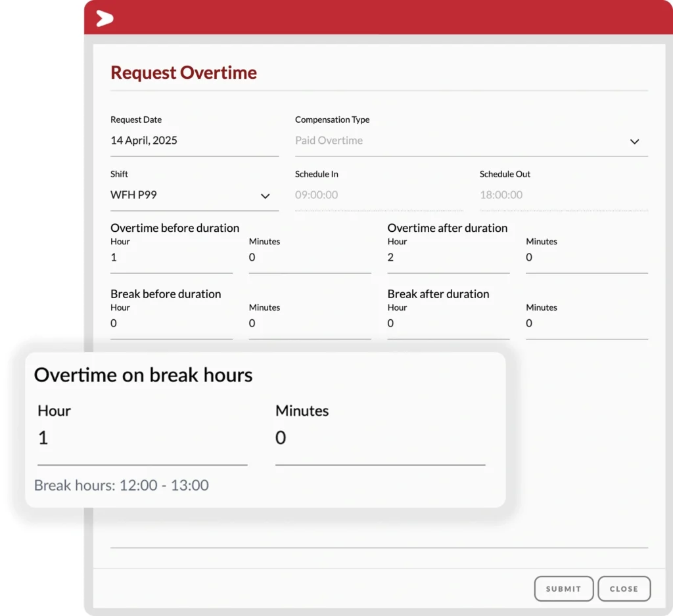Click Overtime on break hours Minutes field
This screenshot has height=616, width=673.
click(x=379, y=438)
